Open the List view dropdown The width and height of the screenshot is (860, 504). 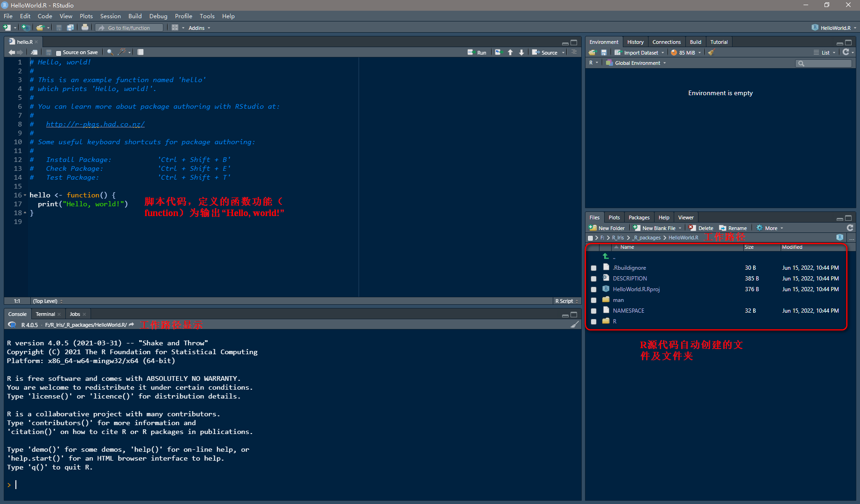pos(825,53)
